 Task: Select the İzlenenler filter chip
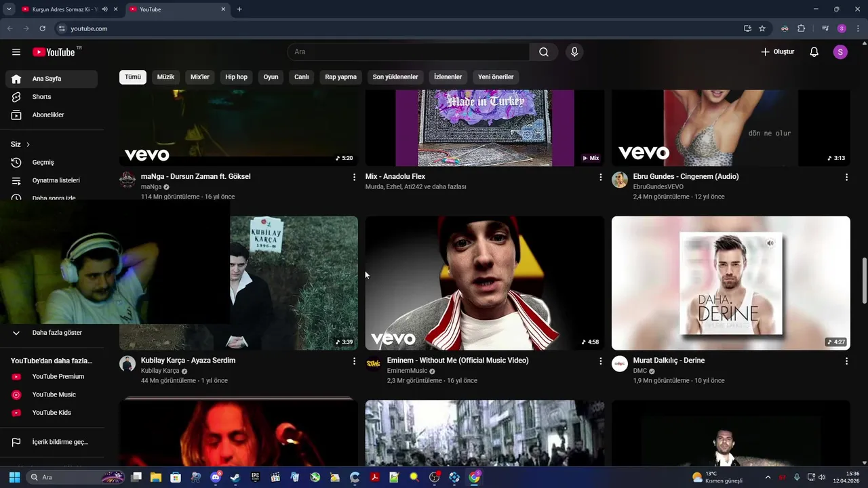click(x=448, y=77)
